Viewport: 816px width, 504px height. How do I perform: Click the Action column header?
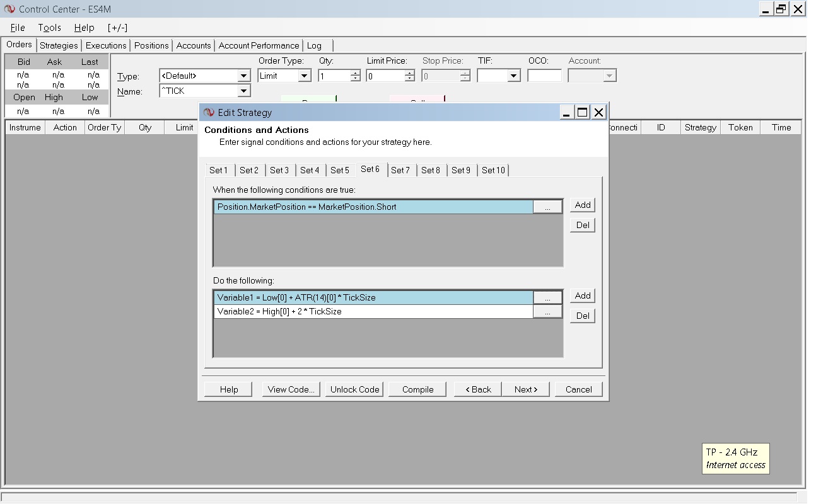pos(65,127)
